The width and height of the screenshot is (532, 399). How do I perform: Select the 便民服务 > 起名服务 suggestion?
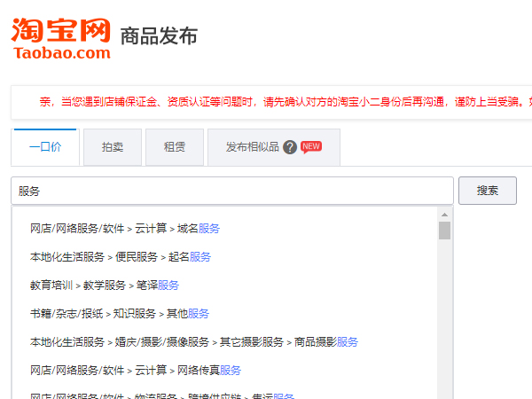[x=121, y=256]
